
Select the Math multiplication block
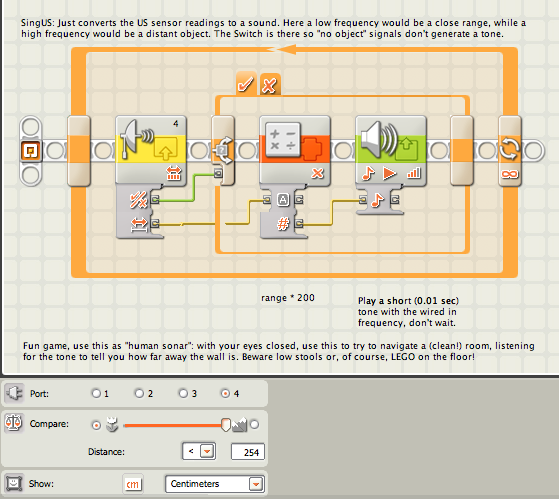coord(295,150)
